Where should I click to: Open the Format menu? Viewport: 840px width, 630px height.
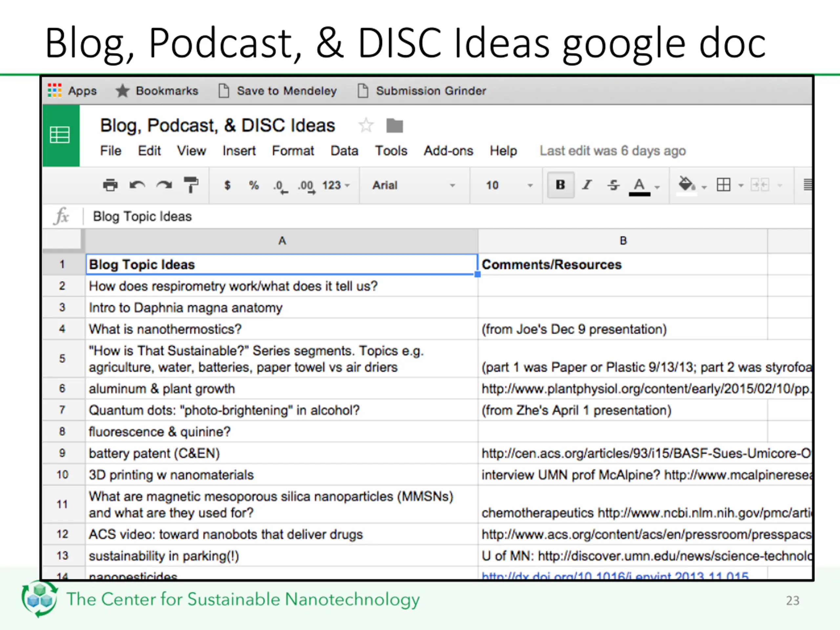pyautogui.click(x=293, y=151)
